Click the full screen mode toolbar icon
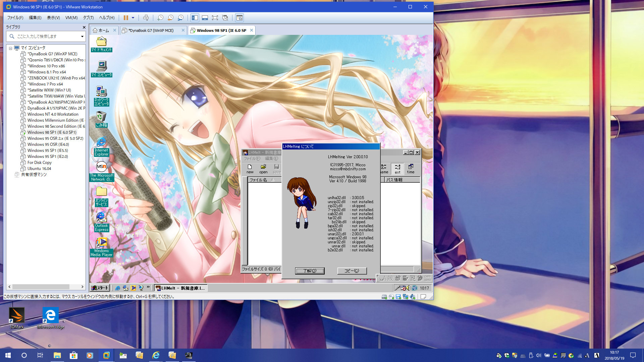The image size is (644, 362). tap(215, 18)
